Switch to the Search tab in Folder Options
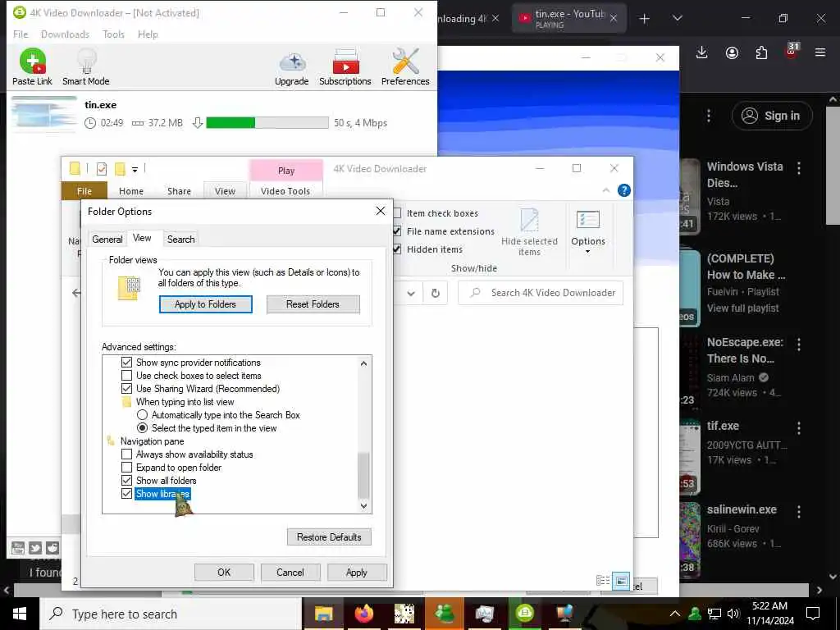 [181, 240]
